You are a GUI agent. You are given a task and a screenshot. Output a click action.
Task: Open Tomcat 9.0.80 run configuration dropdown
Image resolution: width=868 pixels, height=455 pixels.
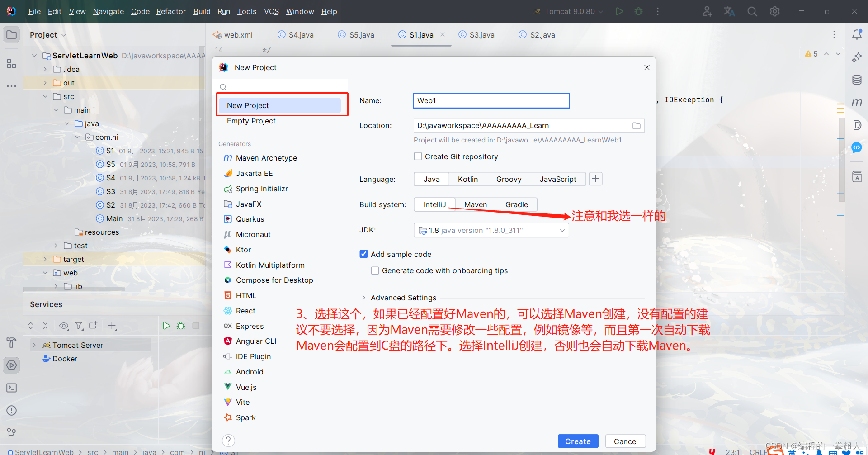click(x=569, y=11)
